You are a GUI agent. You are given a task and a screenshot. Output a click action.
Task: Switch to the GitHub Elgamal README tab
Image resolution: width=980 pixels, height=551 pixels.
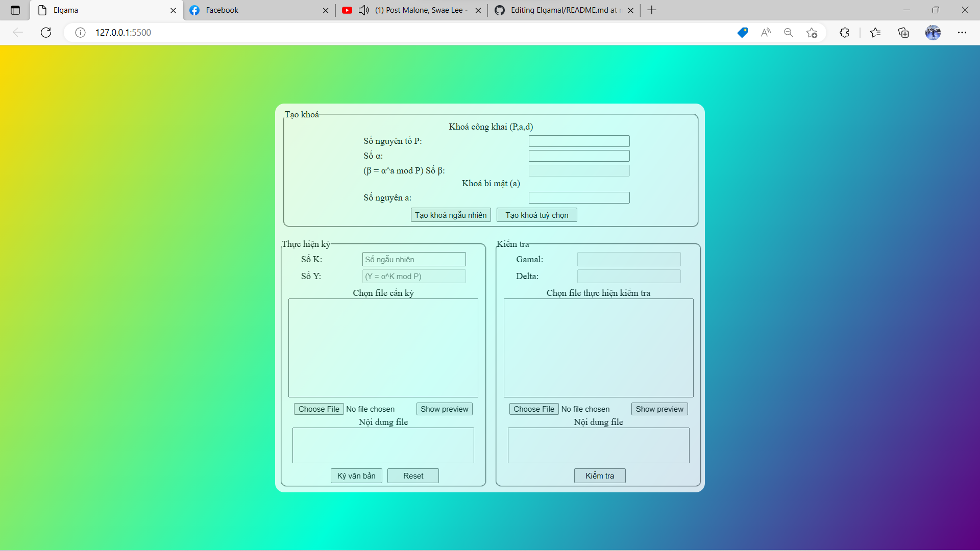556,10
